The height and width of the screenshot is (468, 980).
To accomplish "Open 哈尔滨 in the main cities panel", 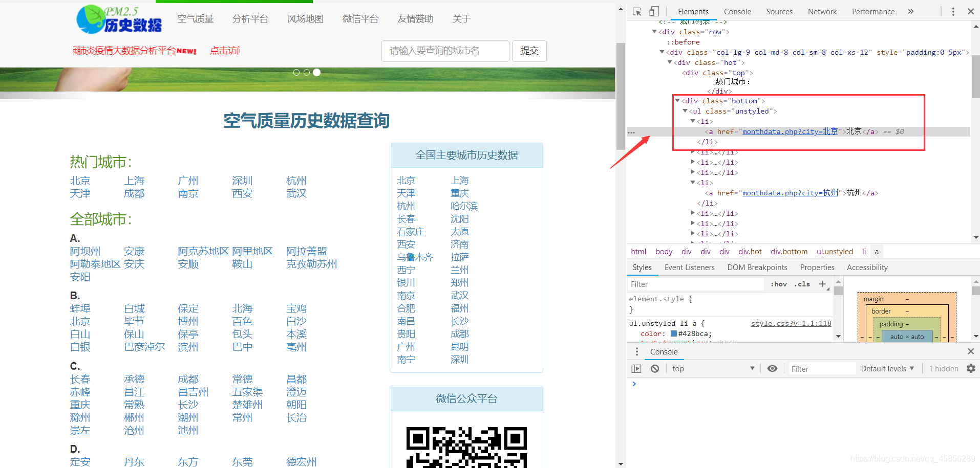I will coord(464,206).
